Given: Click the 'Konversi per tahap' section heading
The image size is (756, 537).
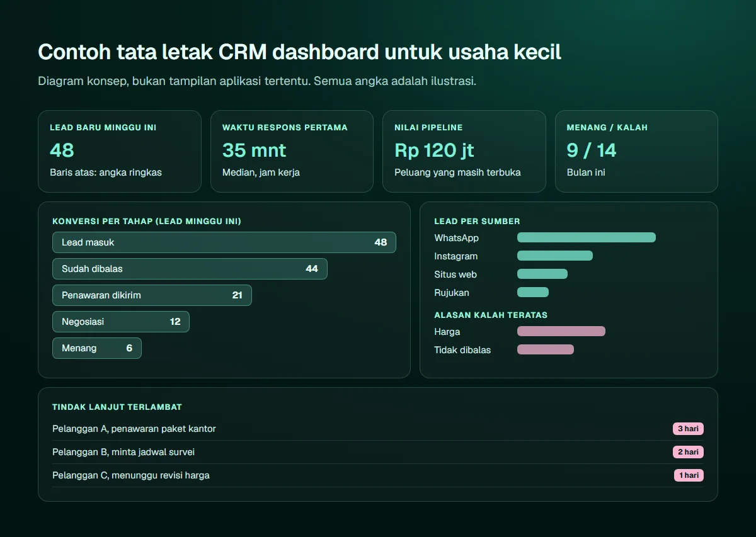Looking at the screenshot, I should [x=147, y=222].
